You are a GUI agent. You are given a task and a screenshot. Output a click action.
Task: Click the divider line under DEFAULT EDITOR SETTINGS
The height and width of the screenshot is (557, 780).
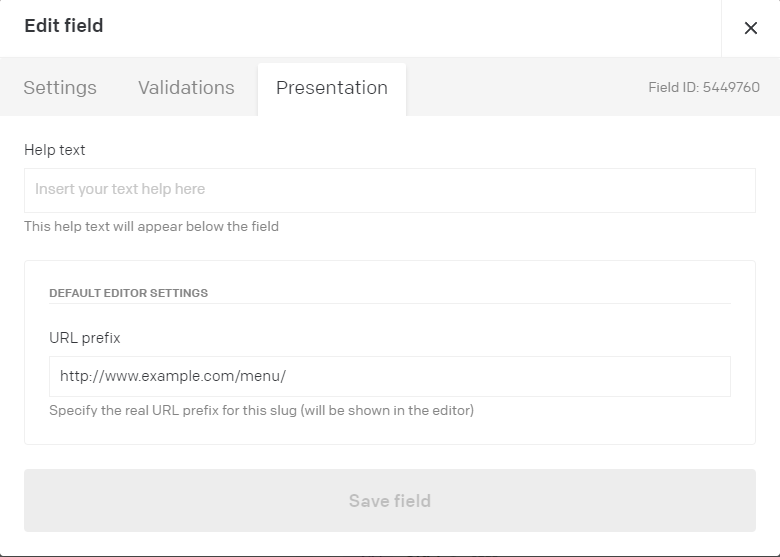tap(390, 303)
